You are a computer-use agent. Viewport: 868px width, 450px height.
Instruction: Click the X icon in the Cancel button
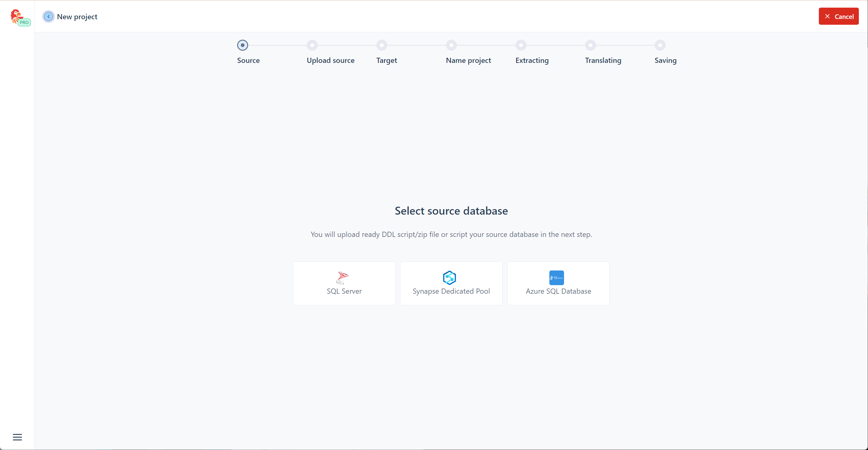[x=827, y=16]
